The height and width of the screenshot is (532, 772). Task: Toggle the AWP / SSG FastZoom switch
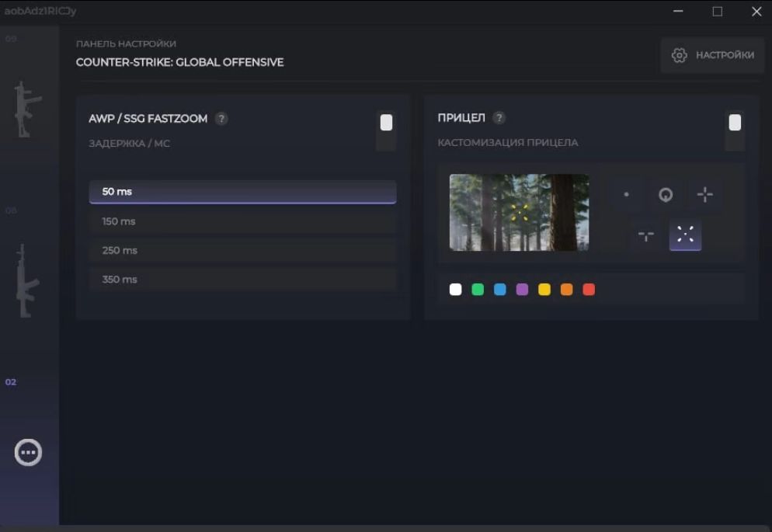click(386, 130)
